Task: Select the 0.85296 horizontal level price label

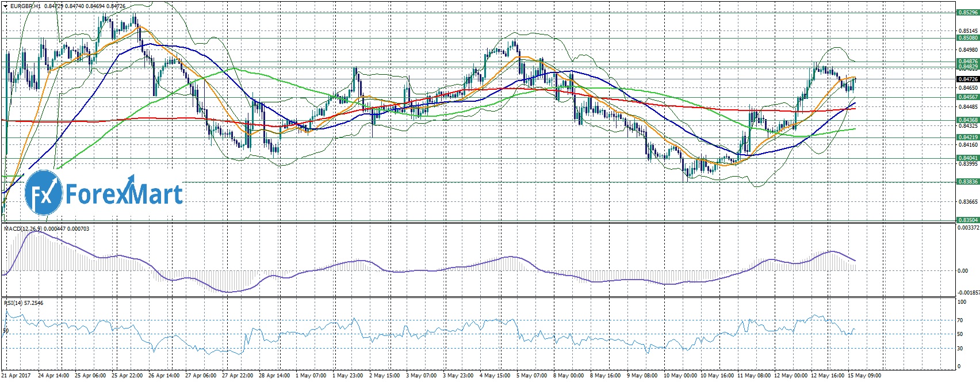Action: click(x=967, y=12)
